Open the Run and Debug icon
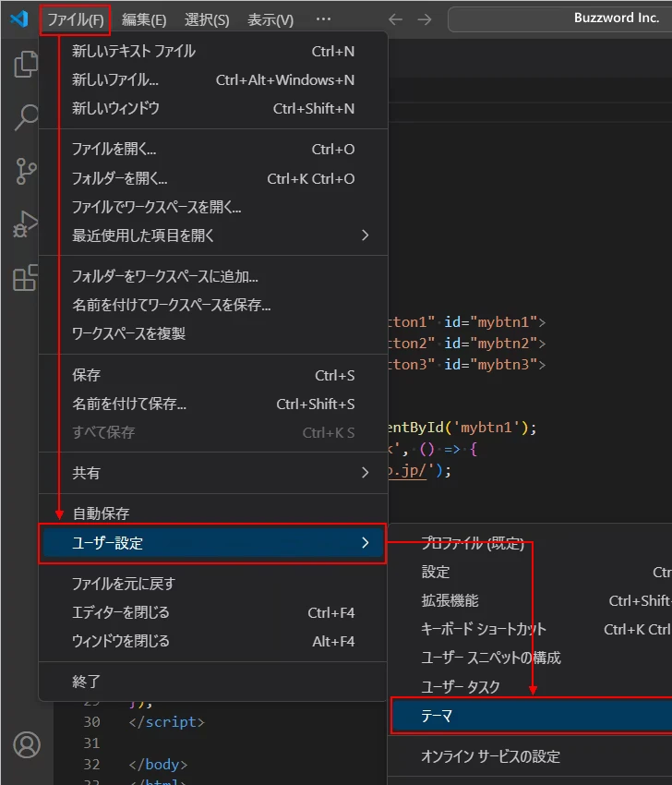Image resolution: width=672 pixels, height=785 pixels. click(26, 224)
